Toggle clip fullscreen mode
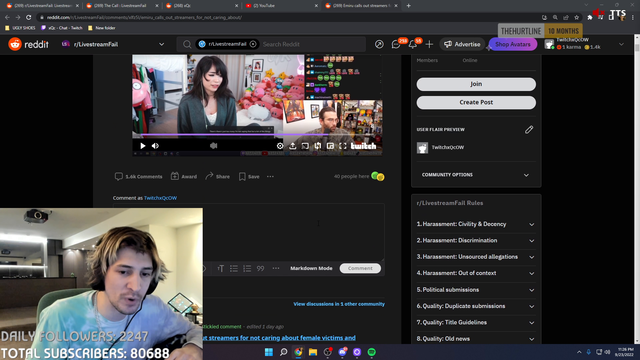 (343, 146)
